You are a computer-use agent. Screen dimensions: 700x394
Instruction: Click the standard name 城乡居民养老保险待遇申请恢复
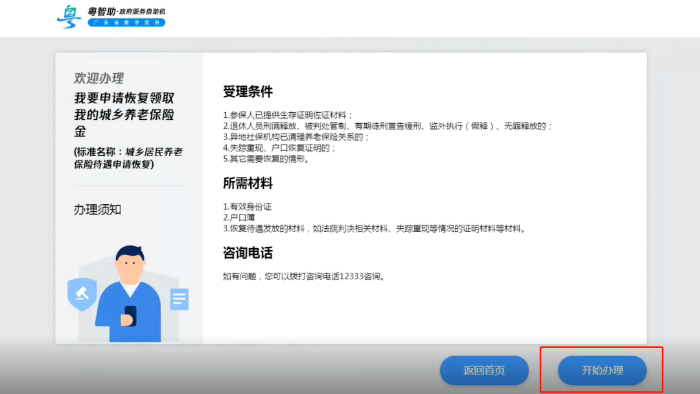(129, 158)
